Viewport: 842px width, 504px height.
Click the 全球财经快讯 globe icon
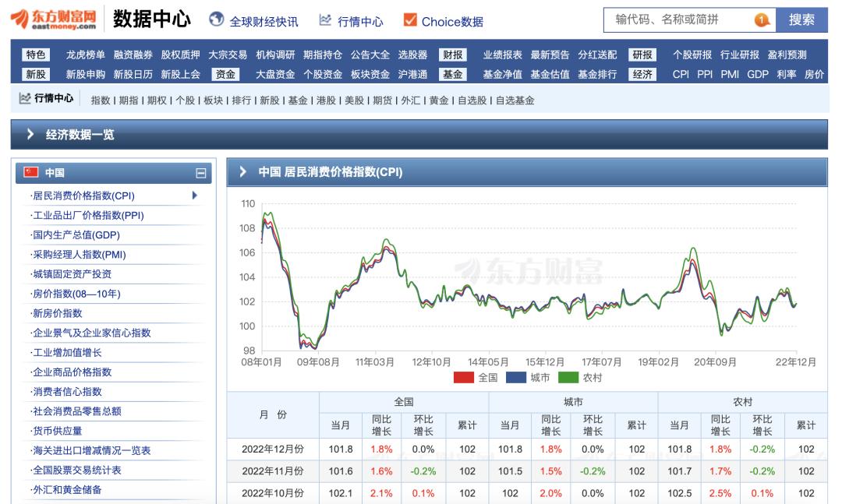215,20
